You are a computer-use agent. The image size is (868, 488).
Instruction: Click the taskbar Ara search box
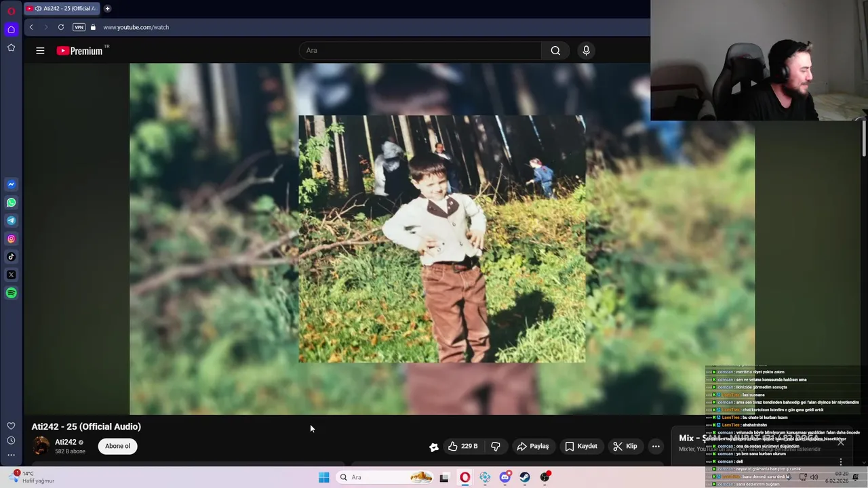[x=384, y=477]
